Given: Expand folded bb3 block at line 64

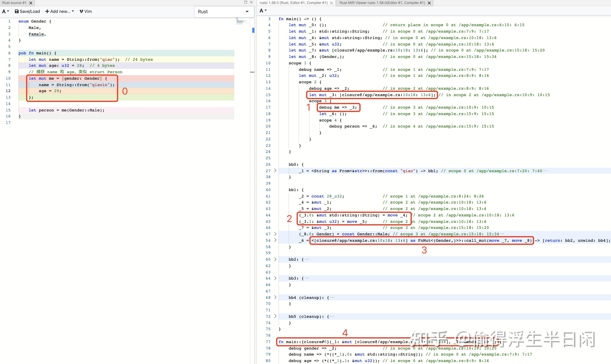Looking at the screenshot, I should coord(275,278).
